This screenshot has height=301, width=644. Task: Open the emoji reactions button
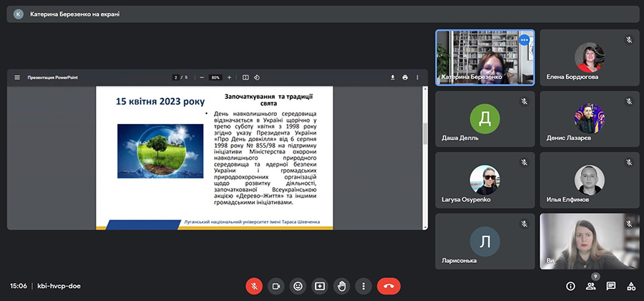click(x=298, y=285)
